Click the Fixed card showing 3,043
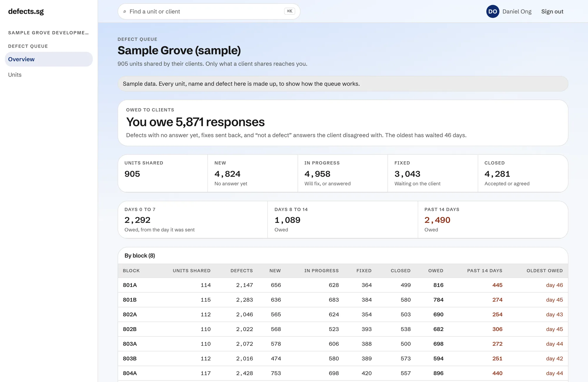Viewport: 588px width, 382px height. pyautogui.click(x=433, y=173)
